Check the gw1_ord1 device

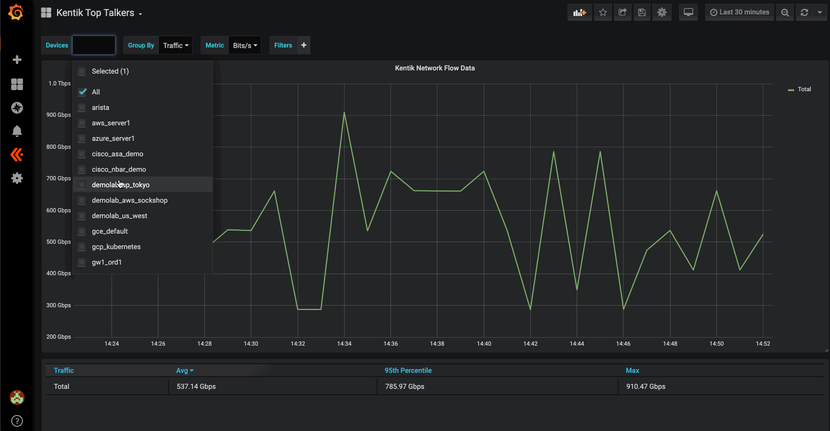click(x=82, y=262)
